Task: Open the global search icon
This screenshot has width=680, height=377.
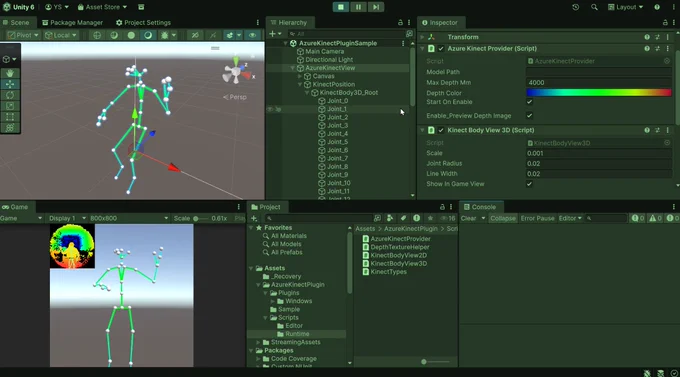Action: tap(594, 7)
